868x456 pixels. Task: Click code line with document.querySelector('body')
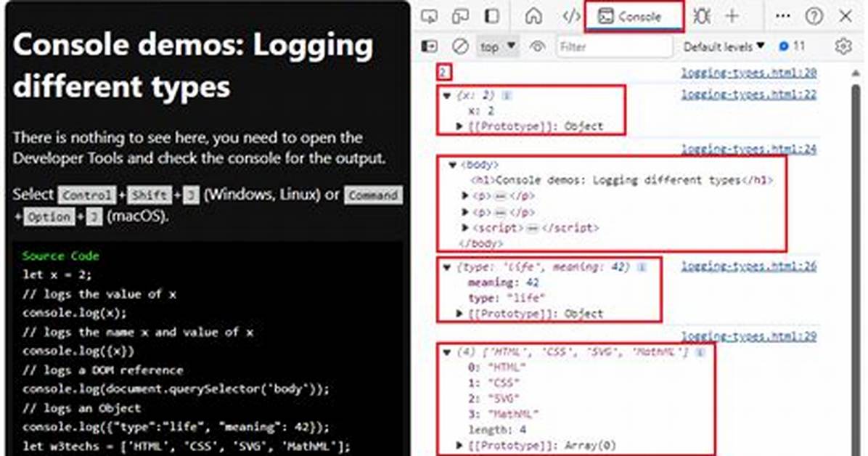(176, 389)
